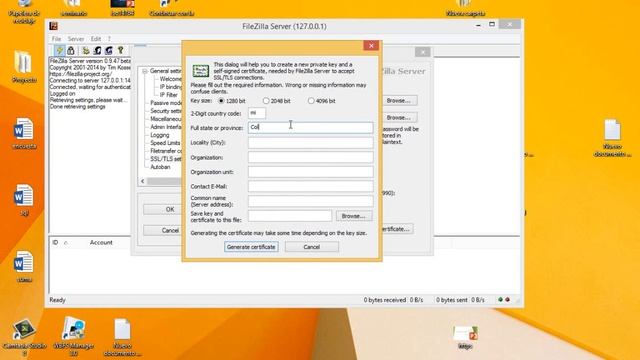Select Passive mode in the settings tree
This screenshot has height=360, width=640.
pos(166,103)
